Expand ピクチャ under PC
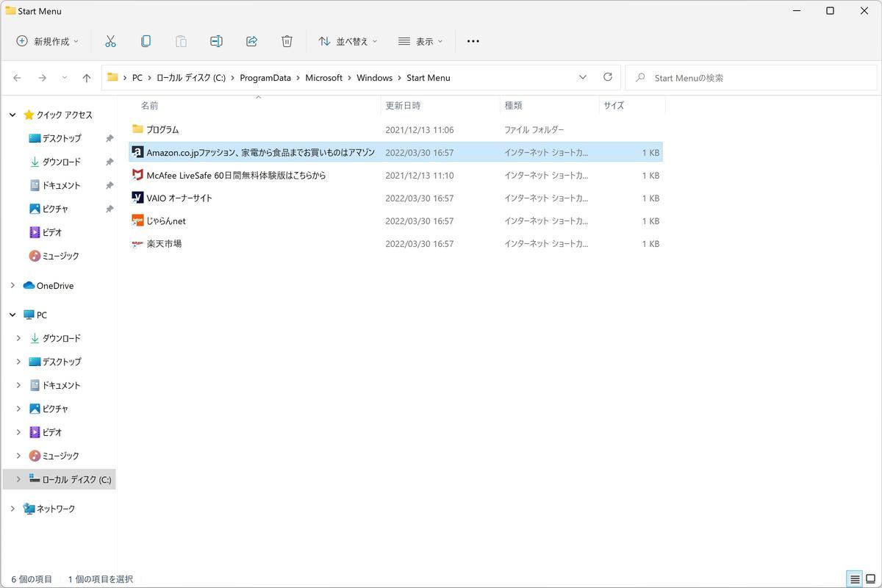The height and width of the screenshot is (588, 882). click(x=18, y=409)
